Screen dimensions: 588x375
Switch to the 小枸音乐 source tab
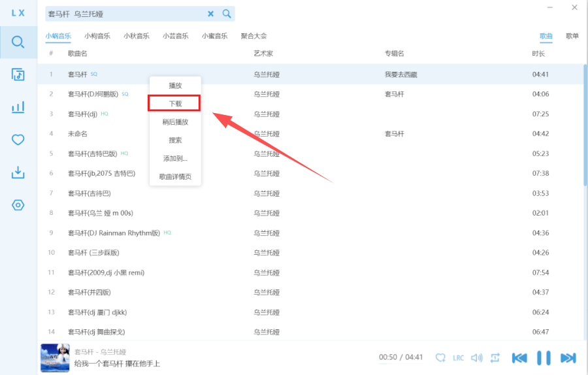point(97,36)
